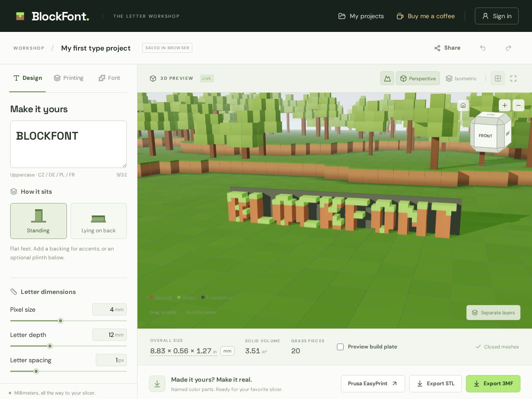
Task: Zoom out with minus button
Action: tap(518, 105)
